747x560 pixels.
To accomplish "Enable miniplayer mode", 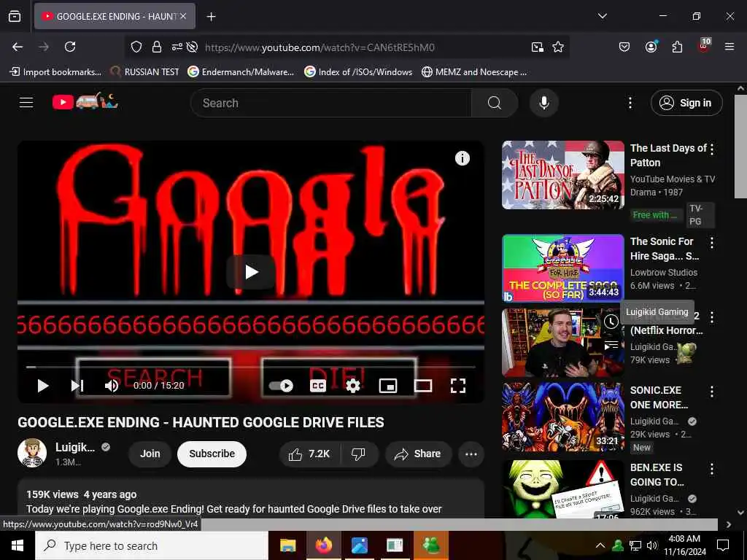I will point(388,386).
